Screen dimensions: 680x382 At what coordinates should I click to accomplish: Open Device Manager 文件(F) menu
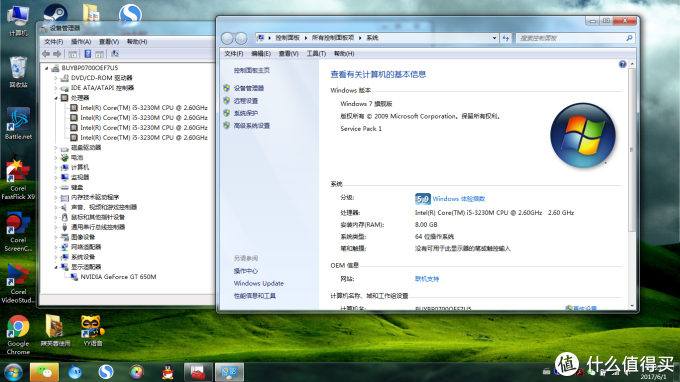pyautogui.click(x=54, y=42)
